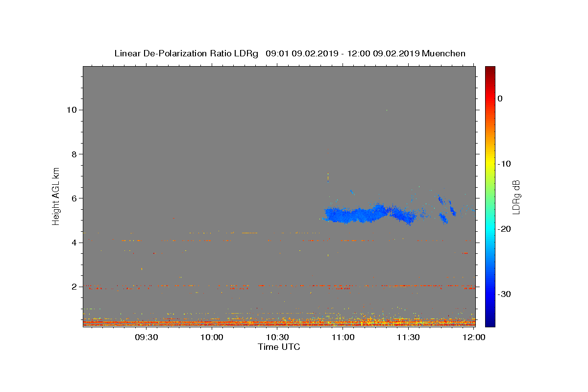Screen dimensions: 588x392
Task: Click the '12:00' time tick label
Action: [x=473, y=337]
